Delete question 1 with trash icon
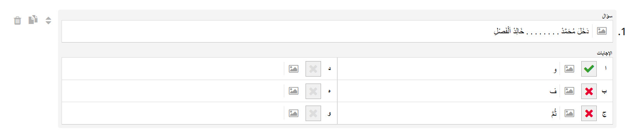 pos(17,20)
